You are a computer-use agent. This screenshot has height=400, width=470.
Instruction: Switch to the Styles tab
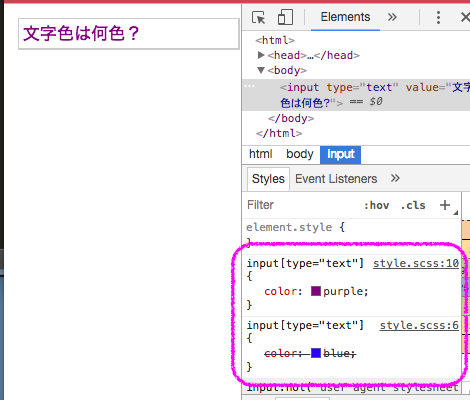268,179
